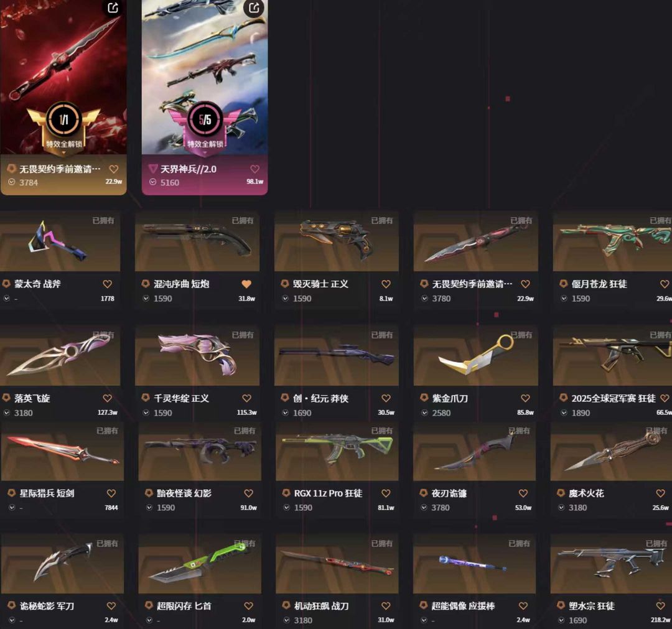Click share icon on 天界神兵//2.0 bundle card
Image resolution: width=672 pixels, height=629 pixels.
[x=254, y=7]
